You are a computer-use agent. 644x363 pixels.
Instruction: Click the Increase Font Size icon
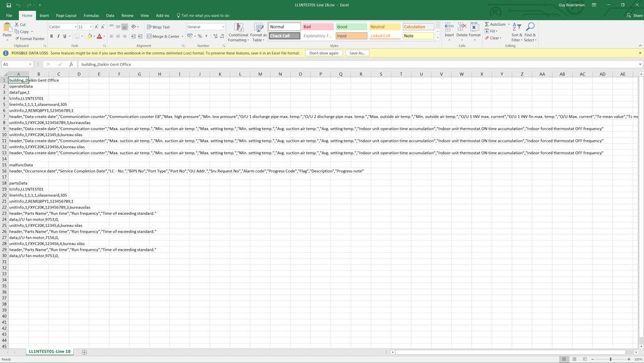pyautogui.click(x=96, y=26)
